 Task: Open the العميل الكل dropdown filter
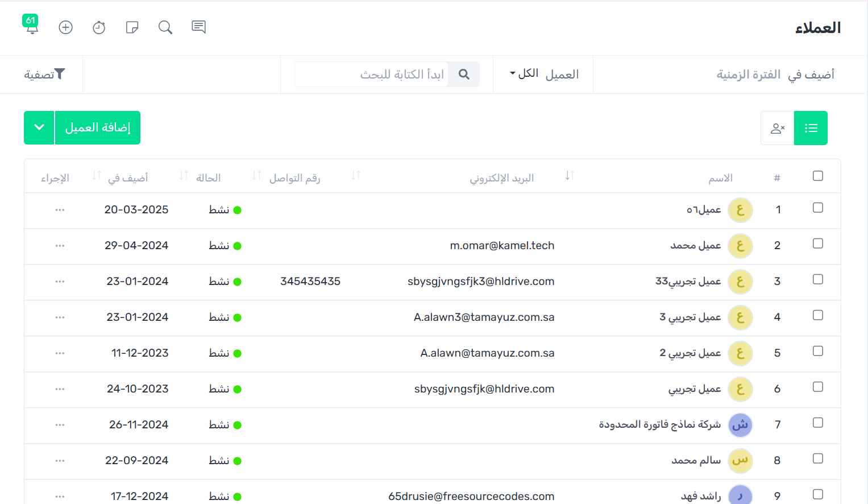543,75
